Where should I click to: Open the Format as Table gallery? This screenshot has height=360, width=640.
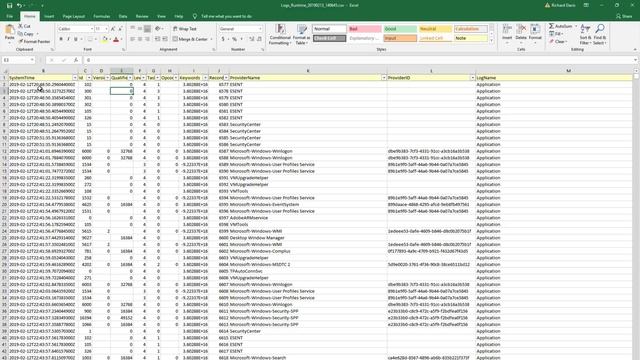pyautogui.click(x=302, y=34)
